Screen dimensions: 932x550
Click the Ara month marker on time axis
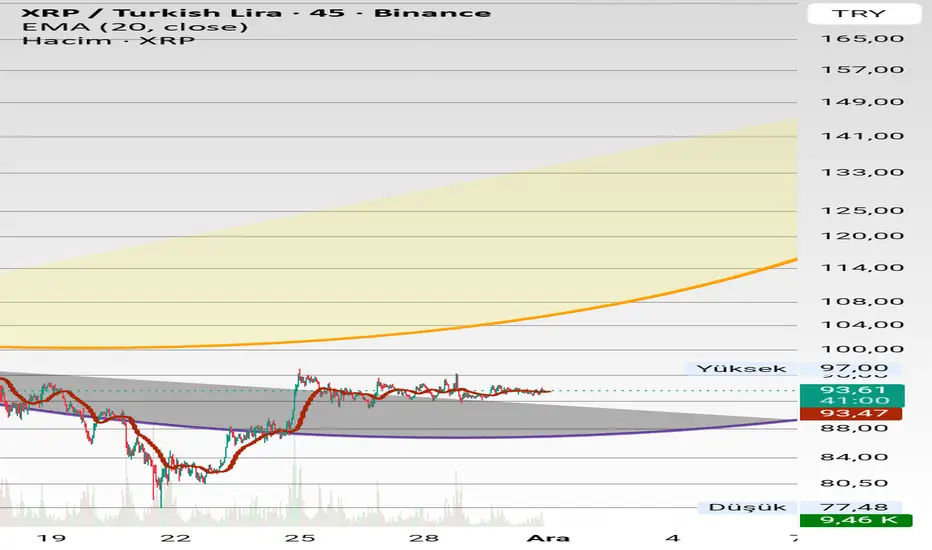(x=548, y=538)
